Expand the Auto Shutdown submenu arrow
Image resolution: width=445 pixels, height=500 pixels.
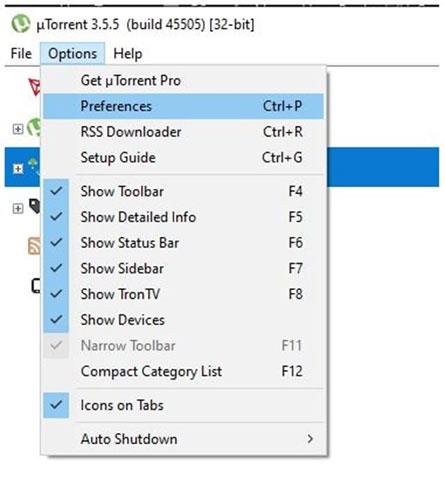pos(310,439)
